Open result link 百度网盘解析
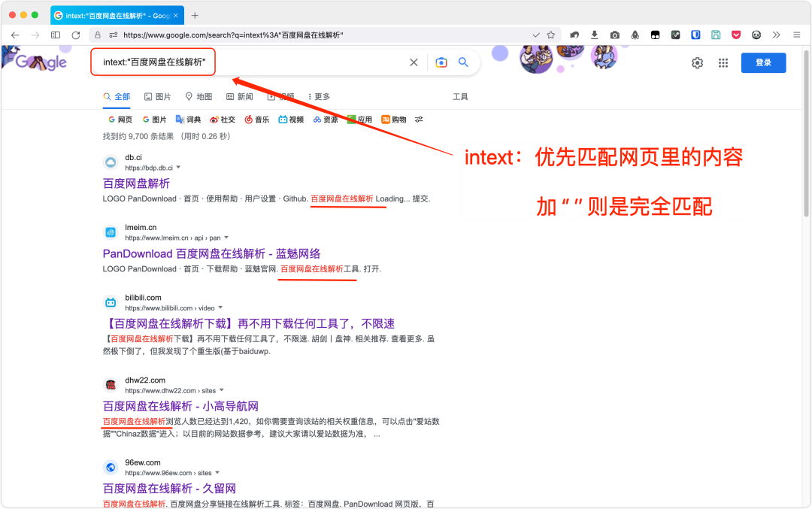Viewport: 812px width, 509px height. (136, 183)
